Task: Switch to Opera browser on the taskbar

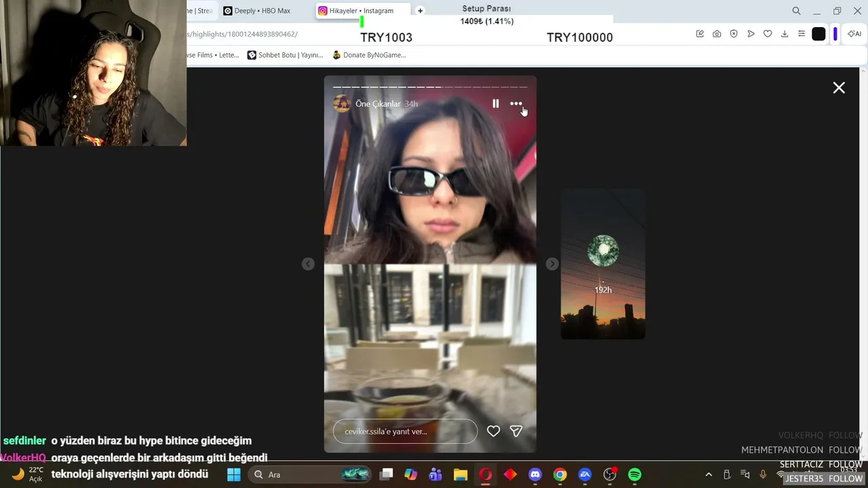Action: [x=486, y=474]
